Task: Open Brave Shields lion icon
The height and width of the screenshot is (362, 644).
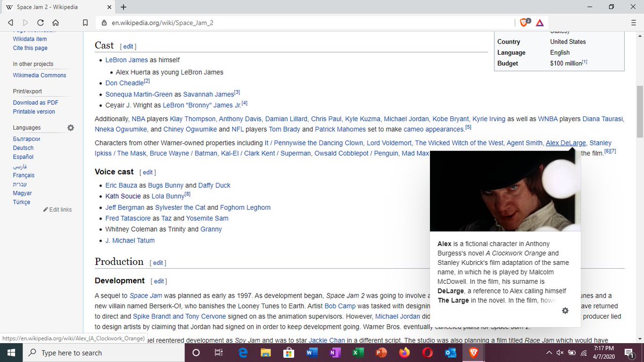Action: click(x=524, y=23)
